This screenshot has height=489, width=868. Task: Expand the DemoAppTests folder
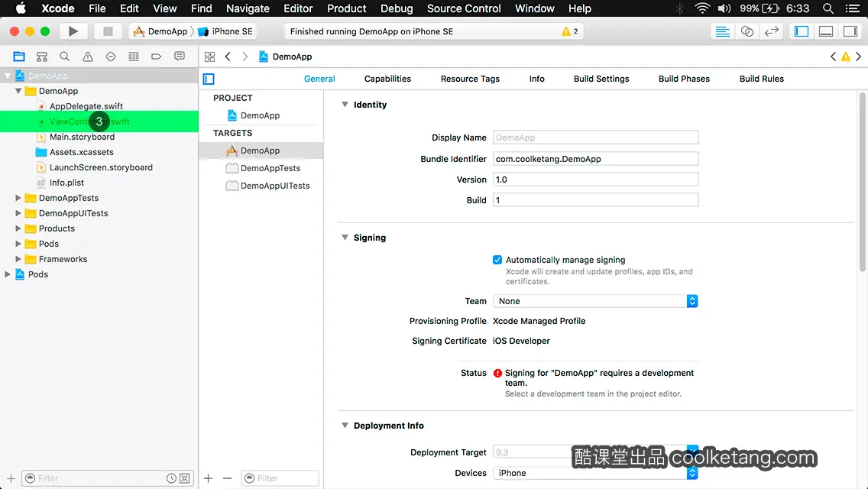coord(18,198)
